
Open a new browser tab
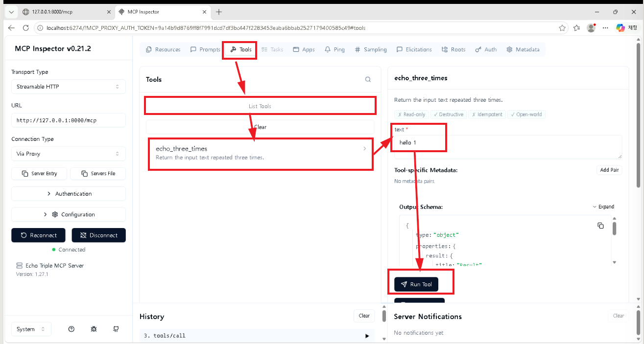219,12
